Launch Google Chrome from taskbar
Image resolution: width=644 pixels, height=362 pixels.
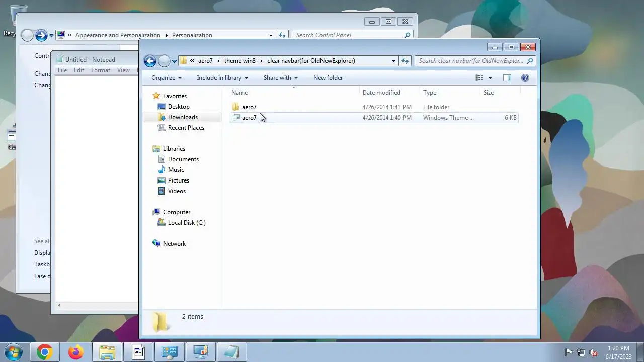coord(44,352)
